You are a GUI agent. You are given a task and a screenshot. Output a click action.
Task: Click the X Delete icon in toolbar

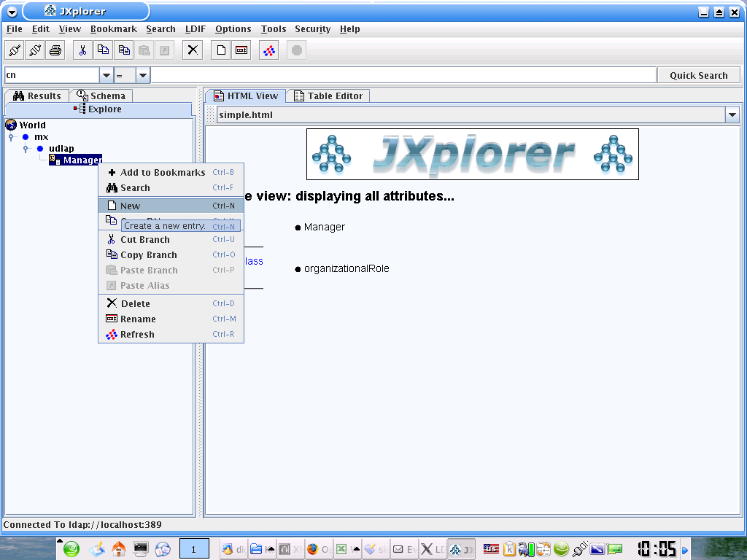[x=193, y=50]
